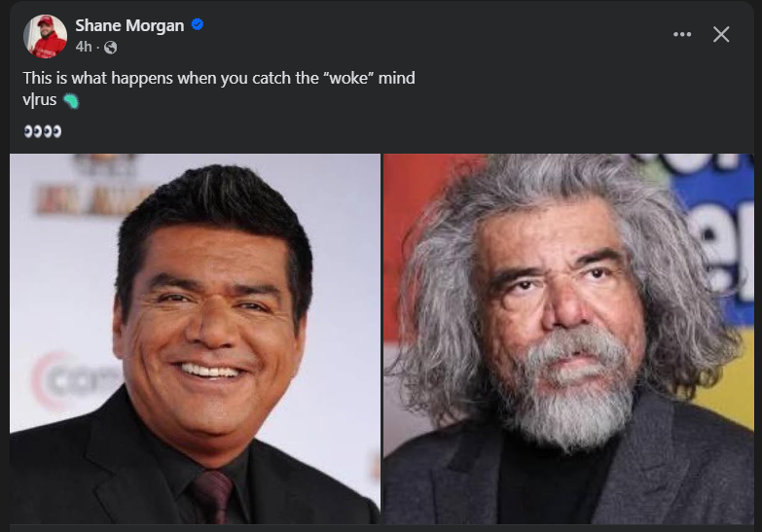Click the green microbe emoji
The height and width of the screenshot is (532, 762).
click(71, 101)
